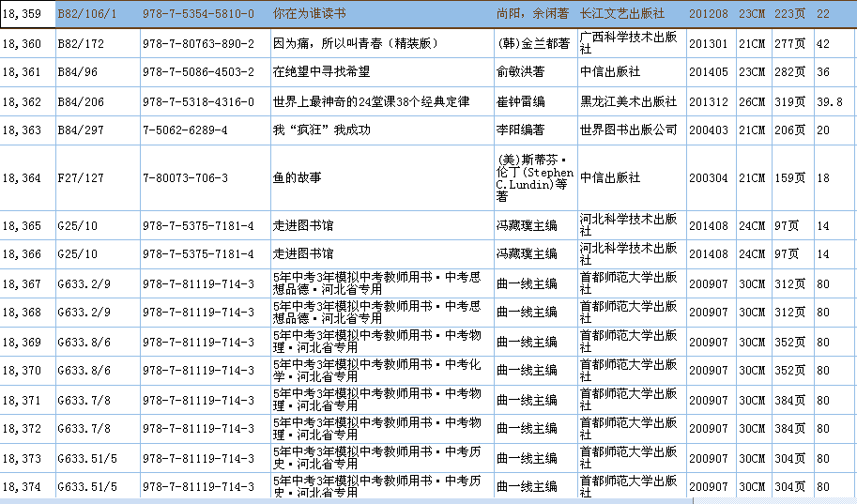
Task: Click ISBN 7-80073-706-3
Action: coord(206,177)
